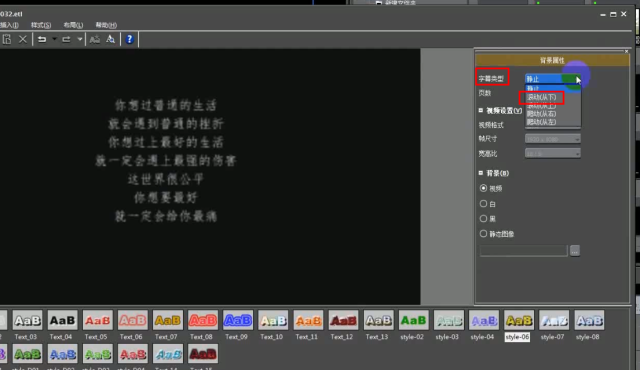Apply the style-D03 light green preset

tap(97, 354)
